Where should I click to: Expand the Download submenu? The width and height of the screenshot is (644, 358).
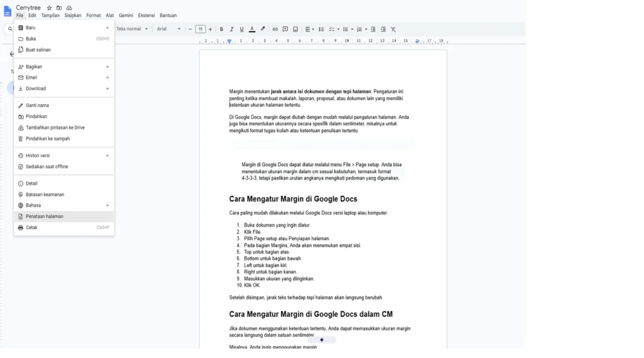coord(64,89)
